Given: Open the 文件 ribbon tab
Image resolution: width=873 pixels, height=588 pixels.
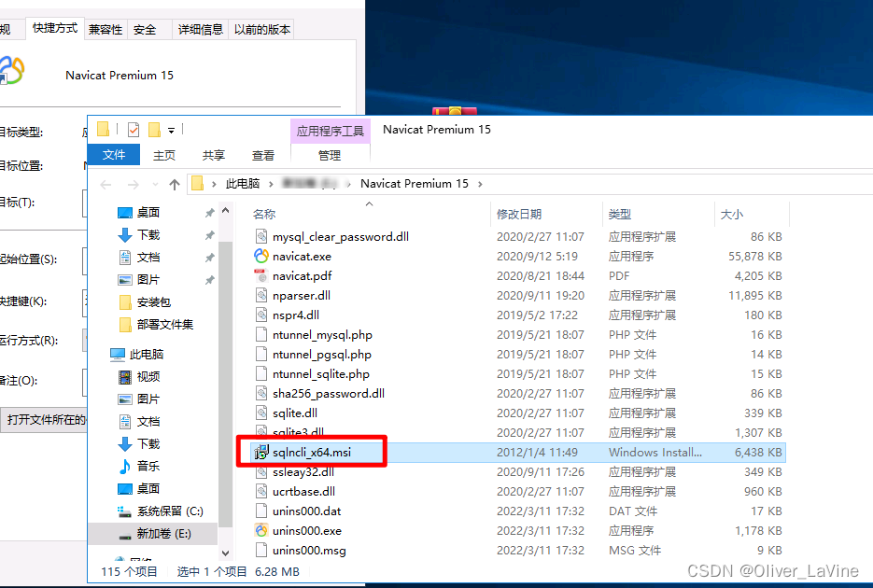Looking at the screenshot, I should pos(114,155).
